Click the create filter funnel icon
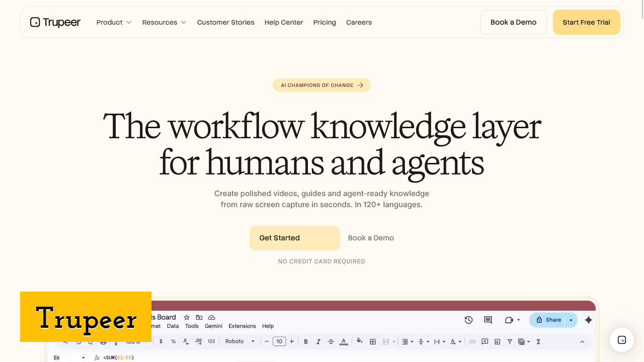This screenshot has width=644, height=362. [x=510, y=341]
